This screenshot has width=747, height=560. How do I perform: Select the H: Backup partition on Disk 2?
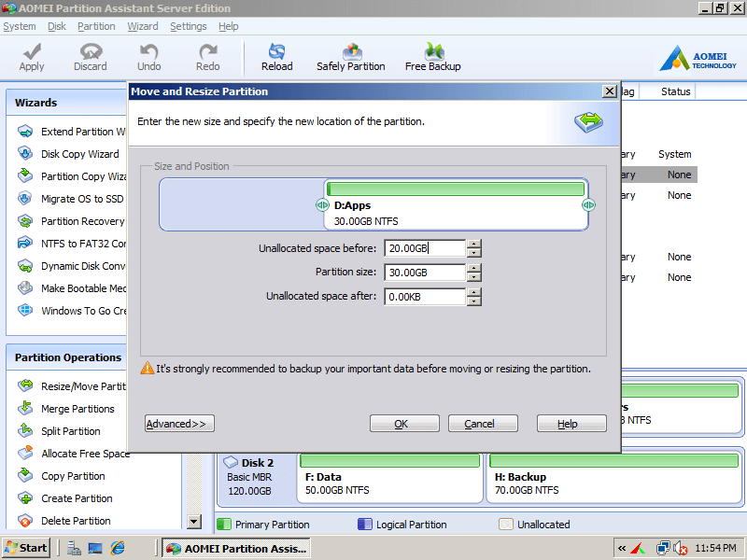point(613,478)
